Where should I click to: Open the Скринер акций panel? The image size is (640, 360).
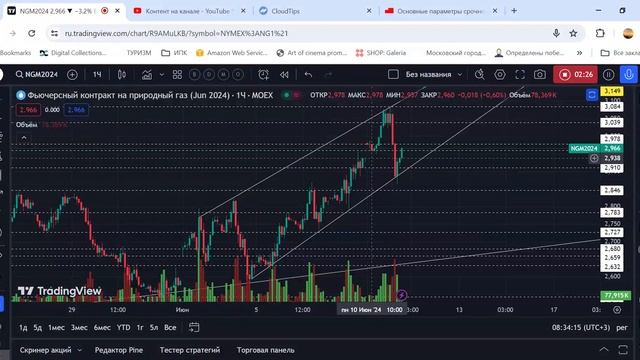coord(45,350)
